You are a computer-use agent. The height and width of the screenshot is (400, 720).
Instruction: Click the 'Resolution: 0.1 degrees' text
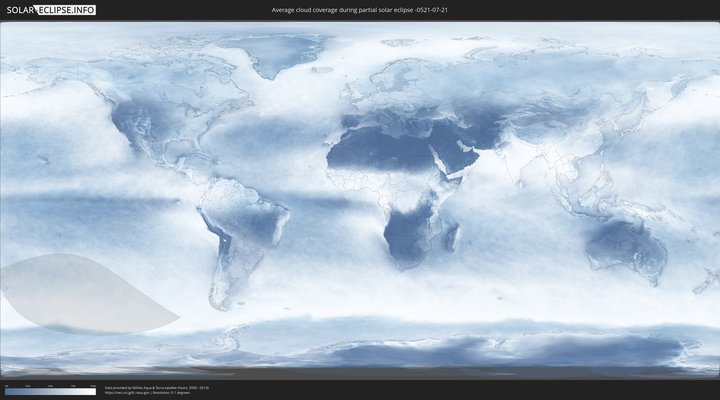tap(175, 392)
